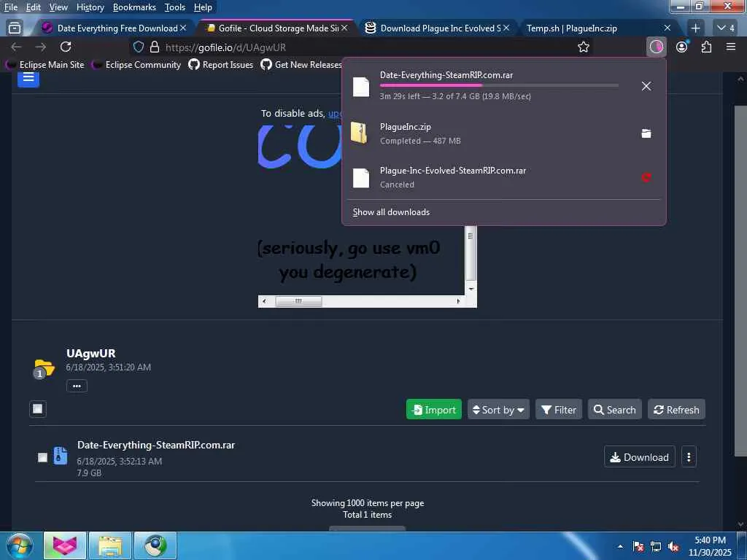Viewport: 747px width, 560px height.
Task: Toggle the downloads progress toolbar button
Action: coord(656,47)
